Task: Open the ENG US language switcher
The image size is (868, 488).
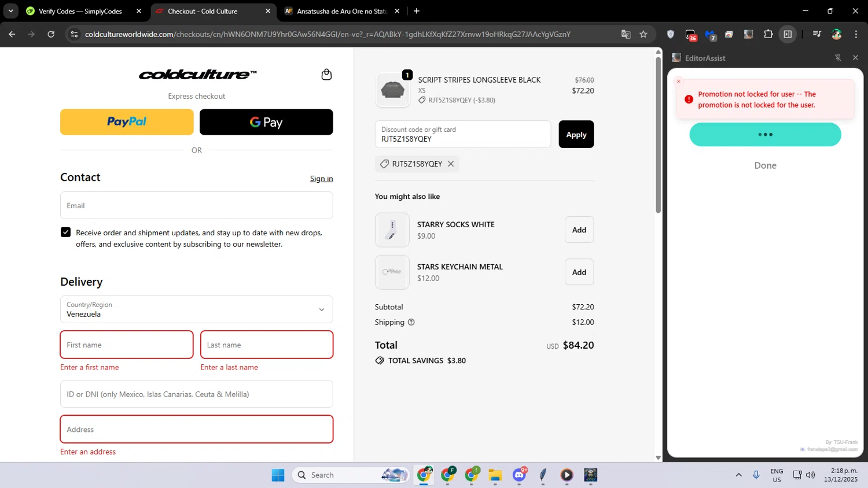Action: (777, 475)
